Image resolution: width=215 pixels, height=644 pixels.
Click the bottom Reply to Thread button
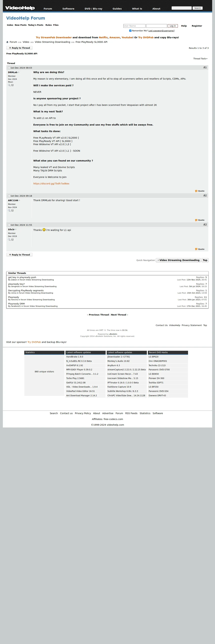[x=20, y=255]
